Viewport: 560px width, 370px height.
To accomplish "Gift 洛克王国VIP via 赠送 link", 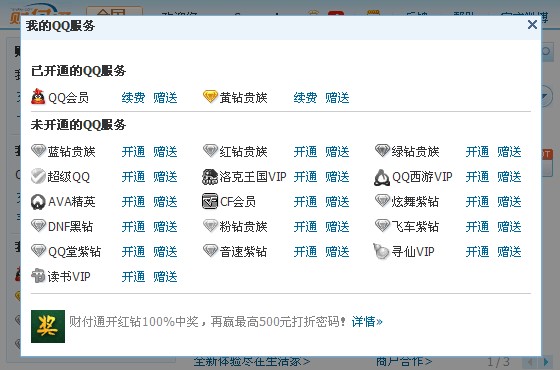I will coord(337,177).
